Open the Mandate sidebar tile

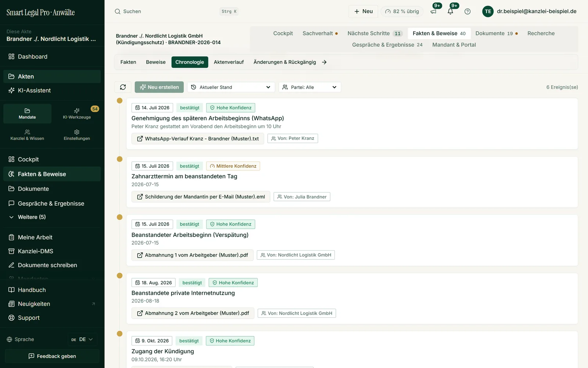[27, 113]
